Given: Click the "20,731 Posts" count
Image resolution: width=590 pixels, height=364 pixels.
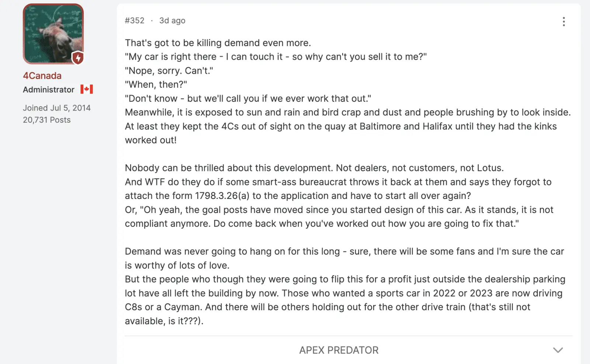Looking at the screenshot, I should click(x=47, y=120).
